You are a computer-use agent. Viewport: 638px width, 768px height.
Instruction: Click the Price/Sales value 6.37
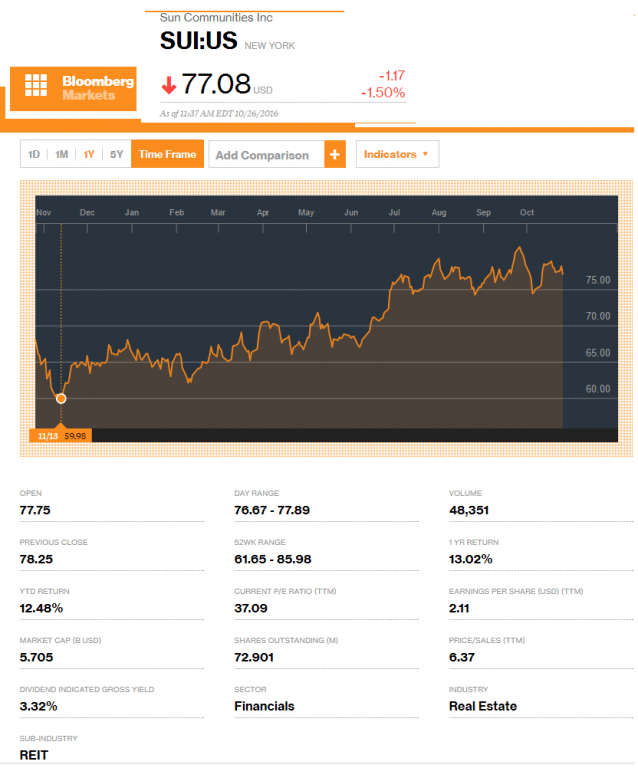point(462,657)
